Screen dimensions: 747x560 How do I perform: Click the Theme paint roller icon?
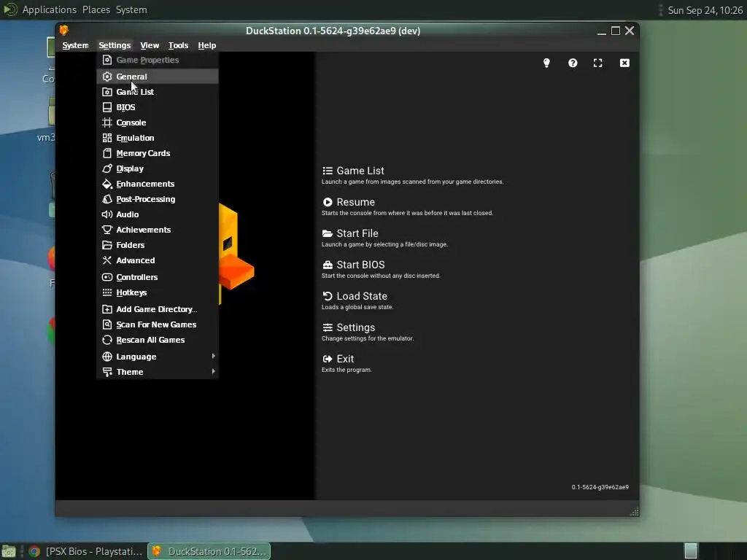pyautogui.click(x=107, y=371)
